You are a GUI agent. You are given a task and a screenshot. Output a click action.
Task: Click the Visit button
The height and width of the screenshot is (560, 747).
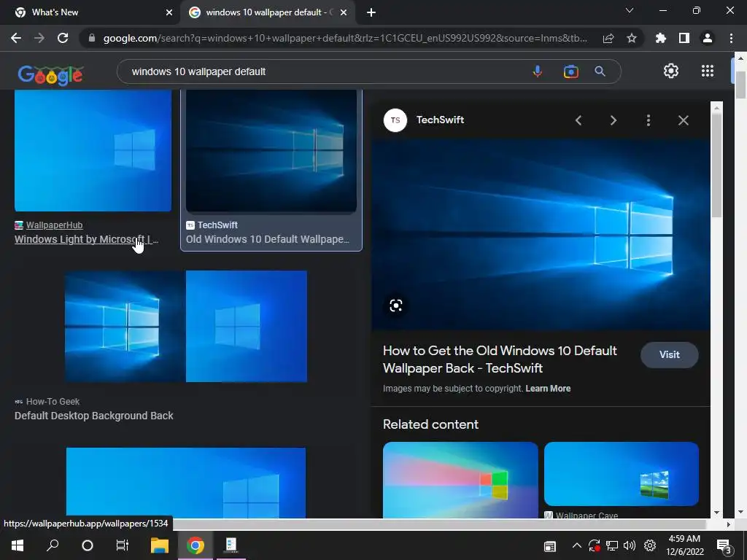click(670, 355)
